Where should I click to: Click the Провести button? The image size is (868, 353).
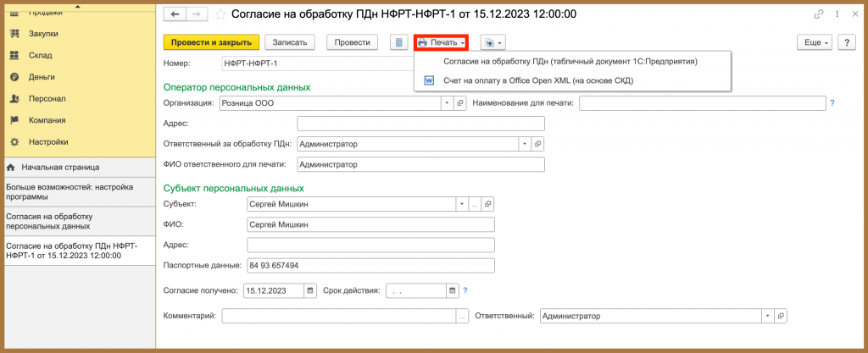coord(352,42)
